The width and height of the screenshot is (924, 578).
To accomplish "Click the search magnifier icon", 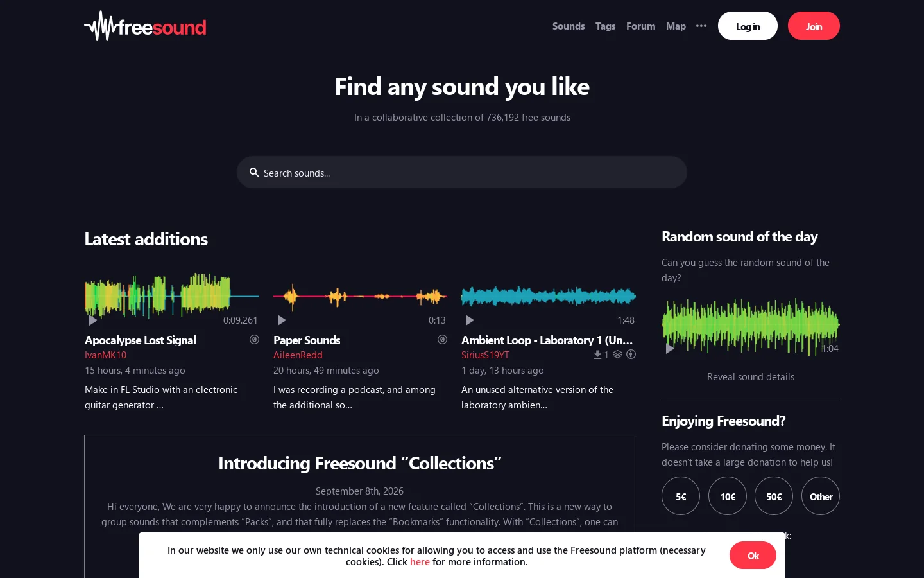I will pyautogui.click(x=254, y=172).
